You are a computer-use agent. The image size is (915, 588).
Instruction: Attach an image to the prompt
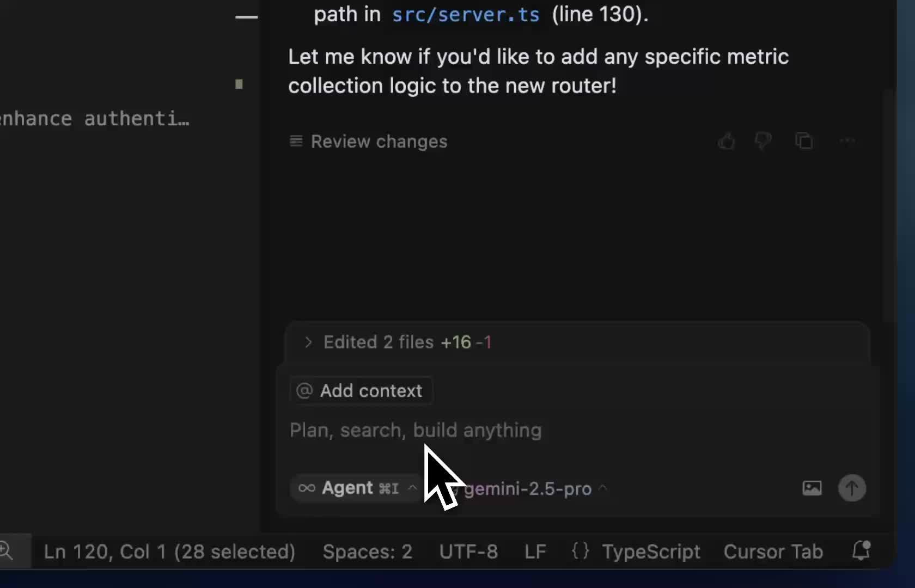tap(812, 488)
